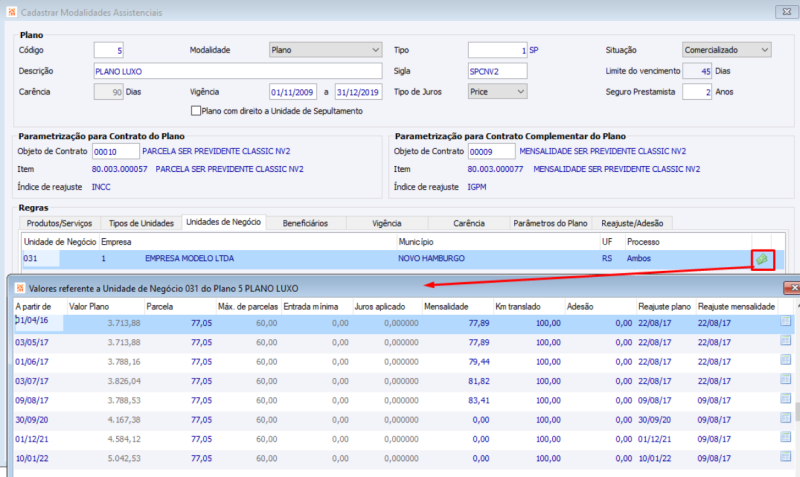This screenshot has height=477, width=800.
Task: Switch to the Produtos/Serviços tab
Action: [58, 222]
